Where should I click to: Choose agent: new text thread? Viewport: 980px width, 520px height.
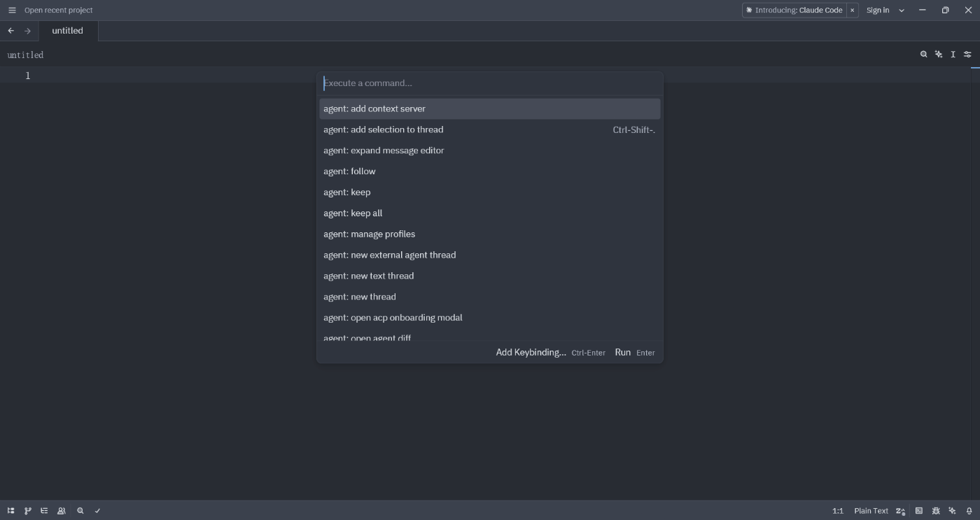490,276
